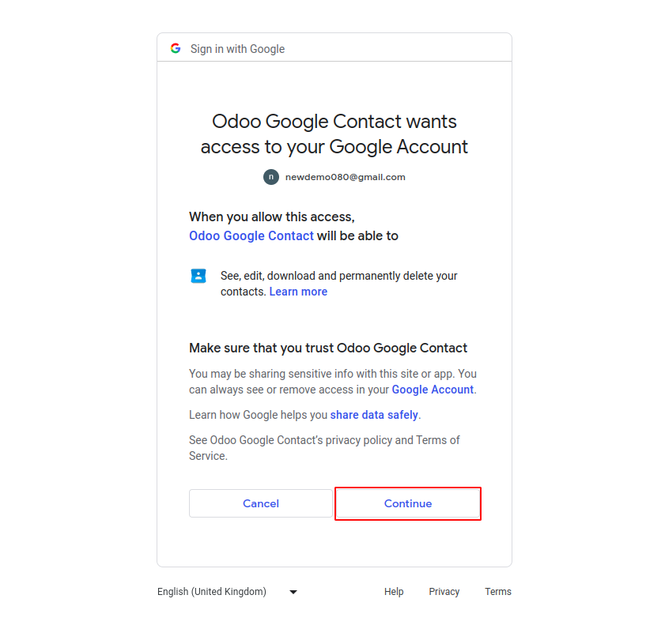The height and width of the screenshot is (644, 665).
Task: Click the Google logo icon
Action: tap(176, 48)
